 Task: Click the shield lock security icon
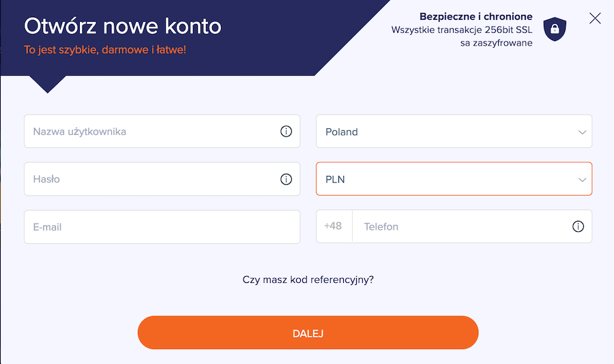coord(555,29)
